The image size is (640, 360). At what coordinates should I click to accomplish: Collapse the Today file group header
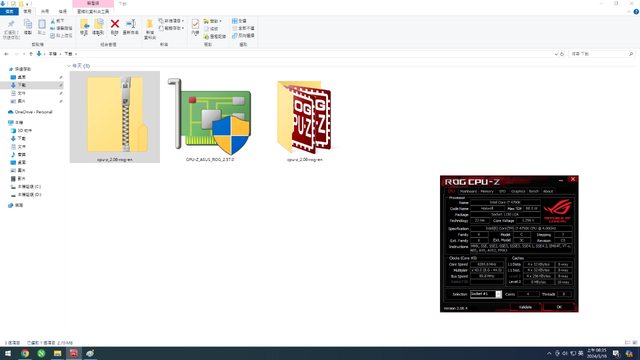pyautogui.click(x=69, y=66)
